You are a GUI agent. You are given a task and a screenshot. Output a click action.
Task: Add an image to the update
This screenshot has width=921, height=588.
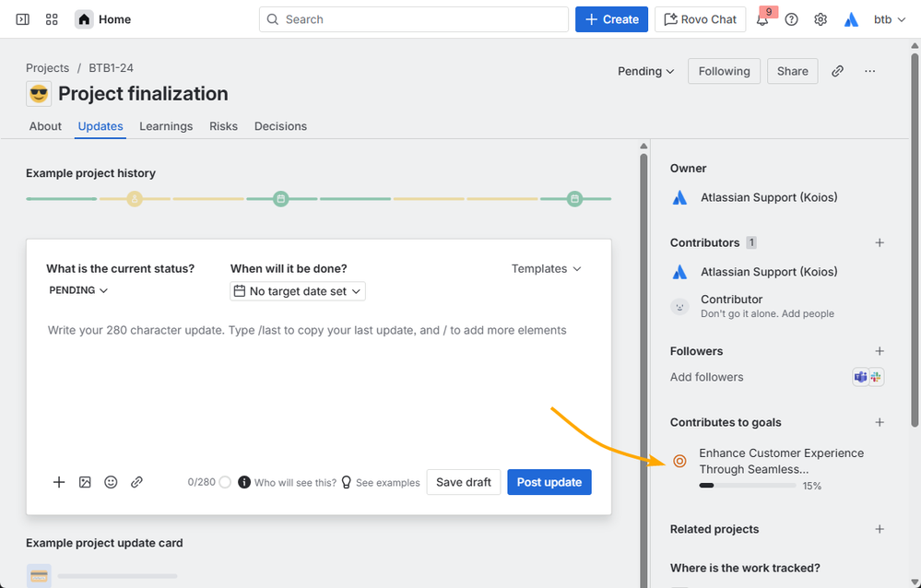(x=85, y=482)
